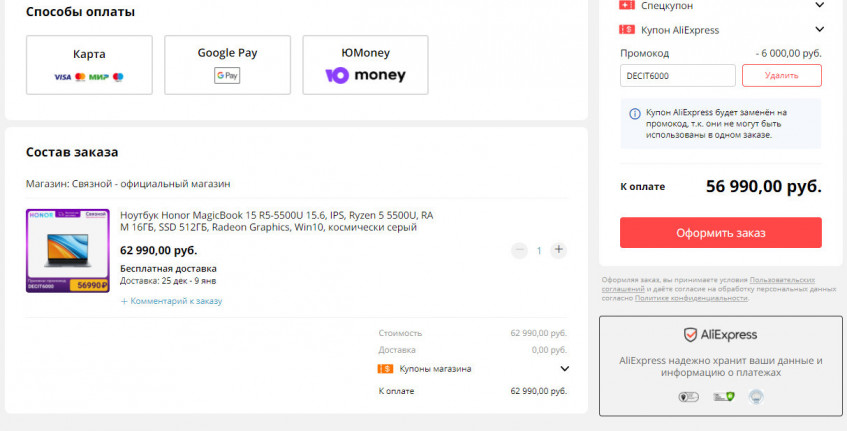Remove promo code with Удалить button
Screen dimensions: 847x431
pos(781,75)
